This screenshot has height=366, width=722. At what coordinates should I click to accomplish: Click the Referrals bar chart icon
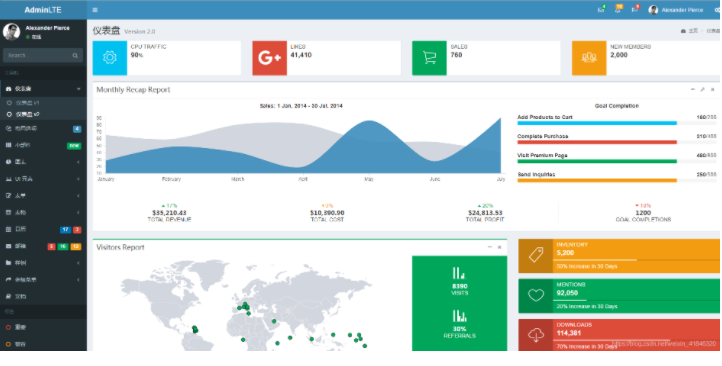click(x=459, y=315)
